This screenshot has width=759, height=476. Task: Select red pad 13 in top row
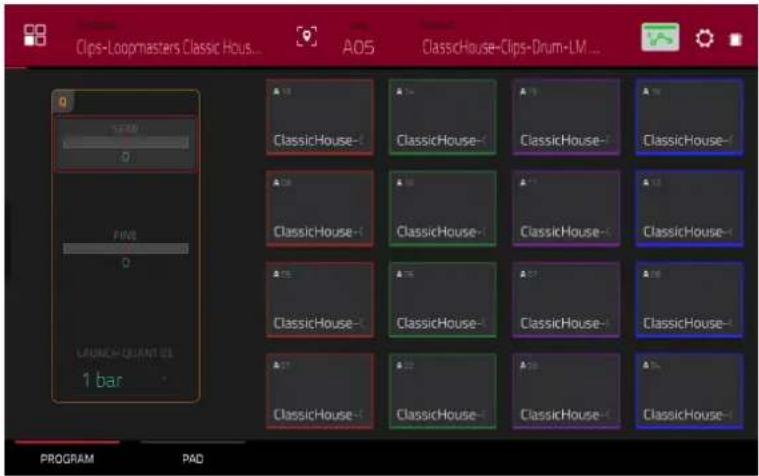click(x=320, y=117)
